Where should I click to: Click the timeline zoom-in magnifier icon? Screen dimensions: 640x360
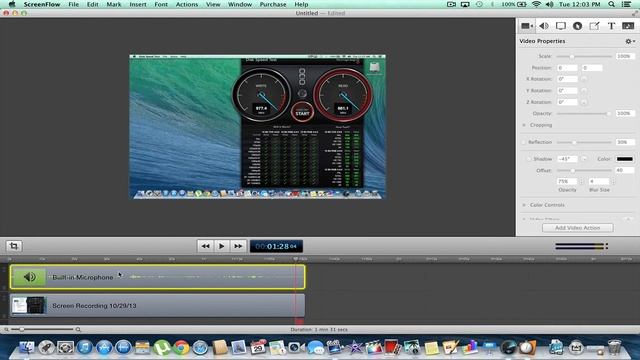[x=78, y=329]
